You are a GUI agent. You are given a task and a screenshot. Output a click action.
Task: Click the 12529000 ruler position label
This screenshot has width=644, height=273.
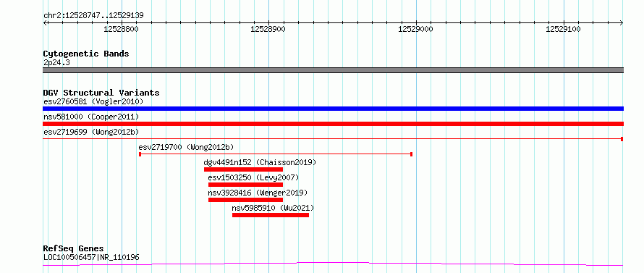click(415, 29)
